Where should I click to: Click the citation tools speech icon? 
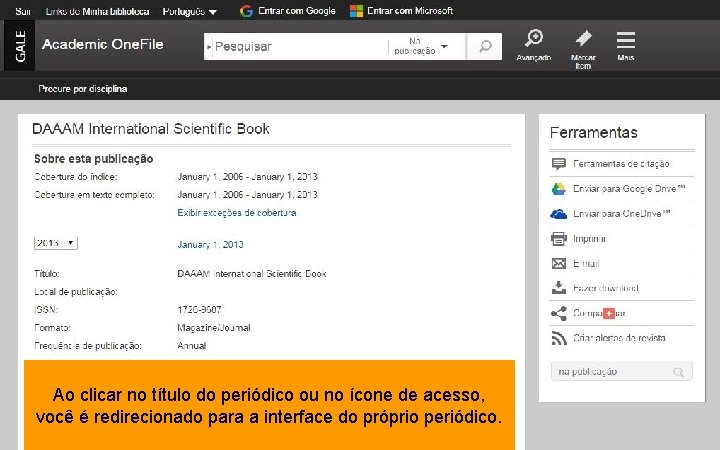(558, 164)
